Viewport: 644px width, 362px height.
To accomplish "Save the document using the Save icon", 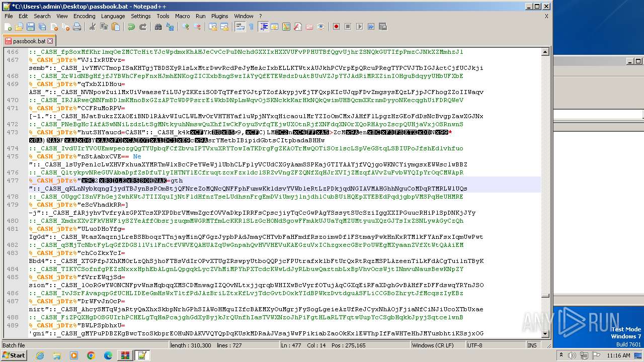I will pyautogui.click(x=30, y=27).
